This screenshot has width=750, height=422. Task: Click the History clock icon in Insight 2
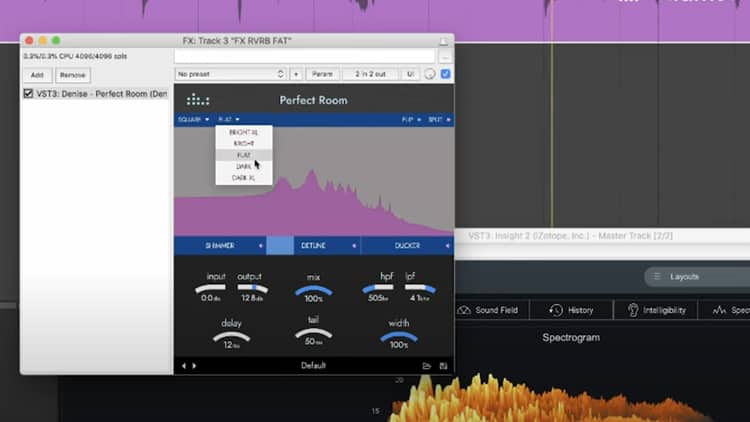[556, 310]
